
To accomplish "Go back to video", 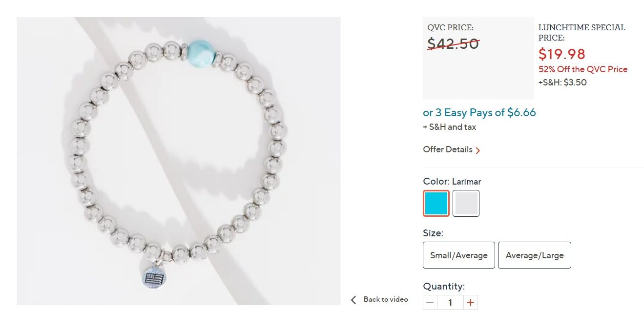I will click(x=386, y=299).
